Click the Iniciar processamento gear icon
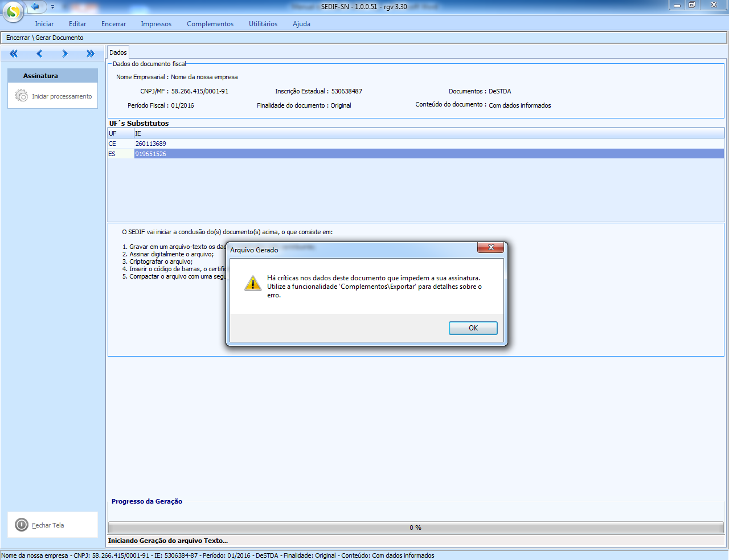 (21, 96)
